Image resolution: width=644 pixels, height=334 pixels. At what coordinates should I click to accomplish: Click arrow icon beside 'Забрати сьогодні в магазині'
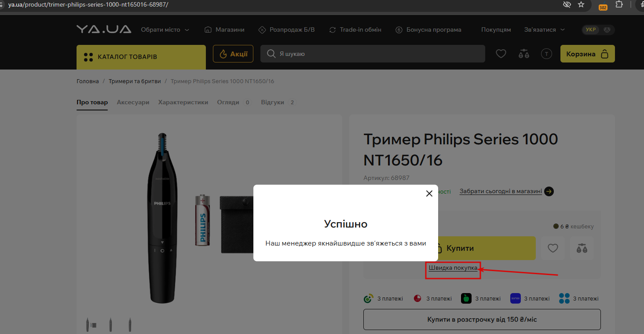(x=549, y=191)
